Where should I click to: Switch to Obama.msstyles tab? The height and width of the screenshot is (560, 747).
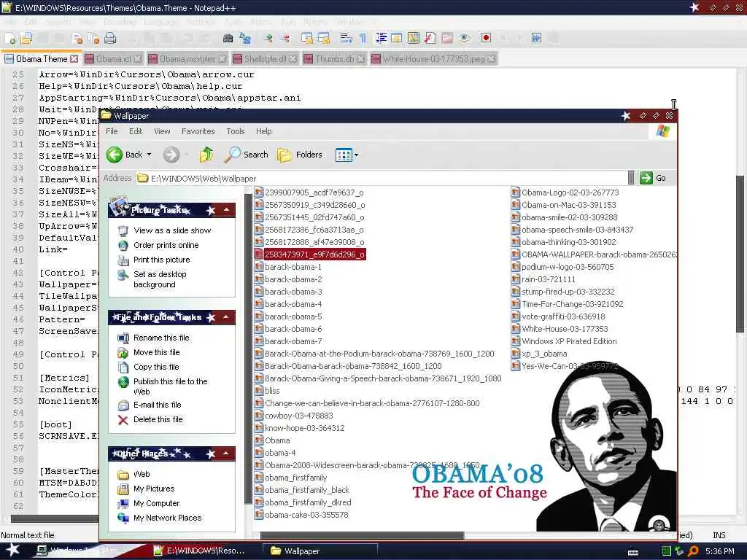point(187,59)
